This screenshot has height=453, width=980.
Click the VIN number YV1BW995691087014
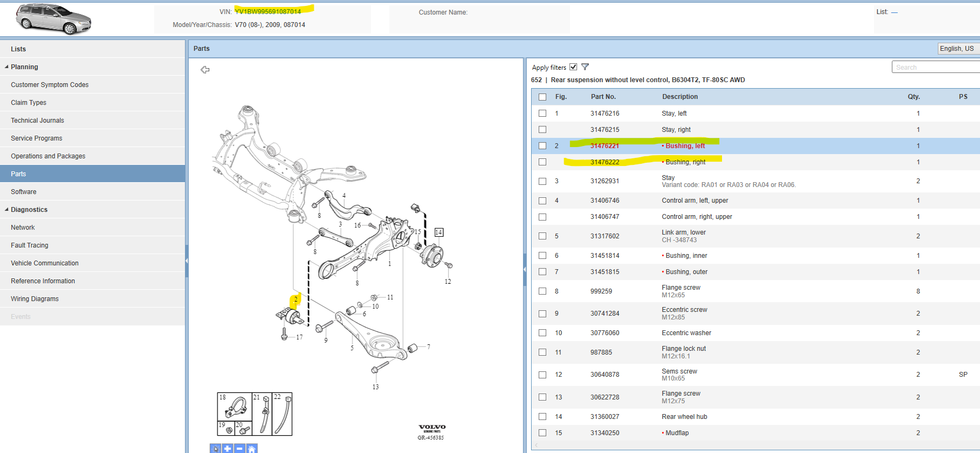click(x=268, y=11)
